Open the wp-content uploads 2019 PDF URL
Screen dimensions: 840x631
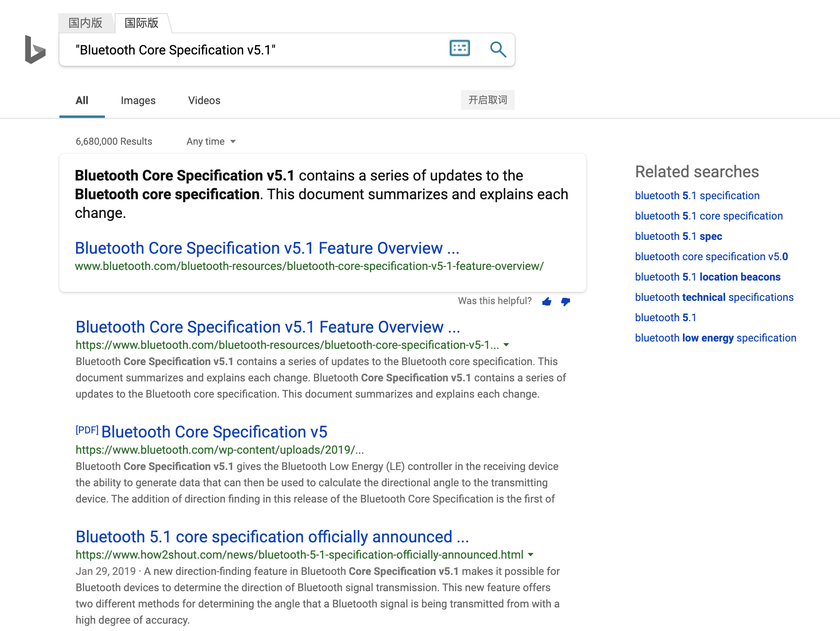coord(220,450)
